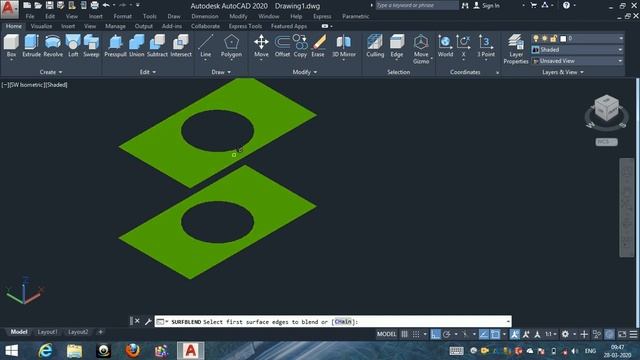This screenshot has height=360, width=640.
Task: Select the Box solid tool
Action: (11, 45)
